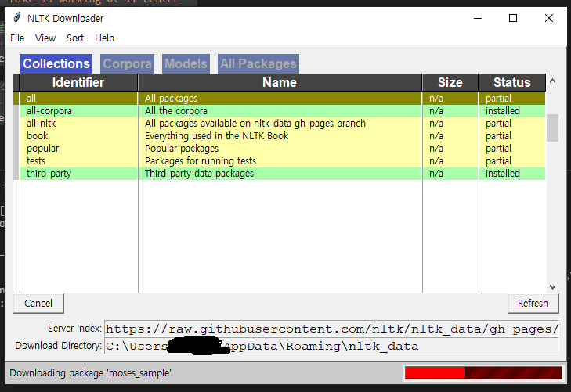This screenshot has height=392, width=571.
Task: Switch to the Models tab
Action: point(186,63)
